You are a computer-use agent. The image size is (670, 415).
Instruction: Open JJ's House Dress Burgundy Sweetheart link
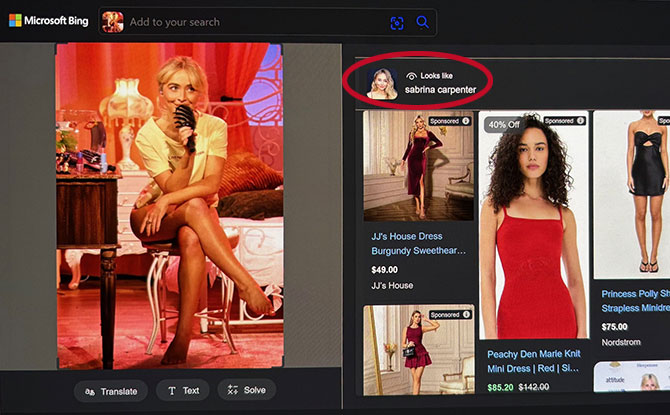pyautogui.click(x=418, y=241)
